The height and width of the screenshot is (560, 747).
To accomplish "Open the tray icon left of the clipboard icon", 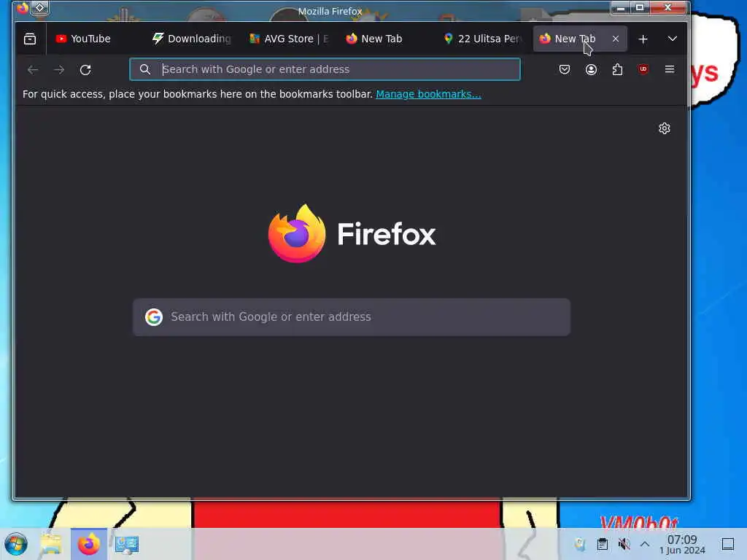I will click(580, 544).
